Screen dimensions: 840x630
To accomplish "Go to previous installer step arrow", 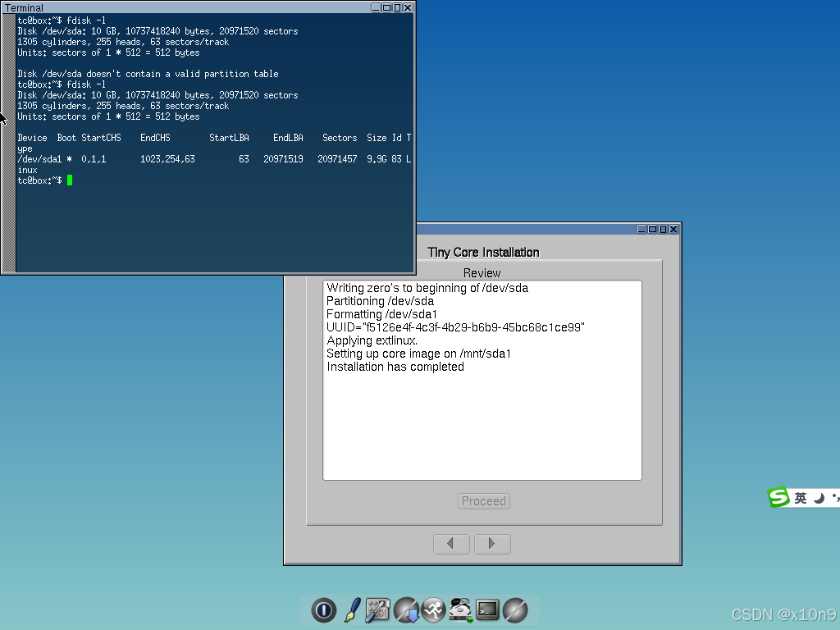I will click(451, 544).
